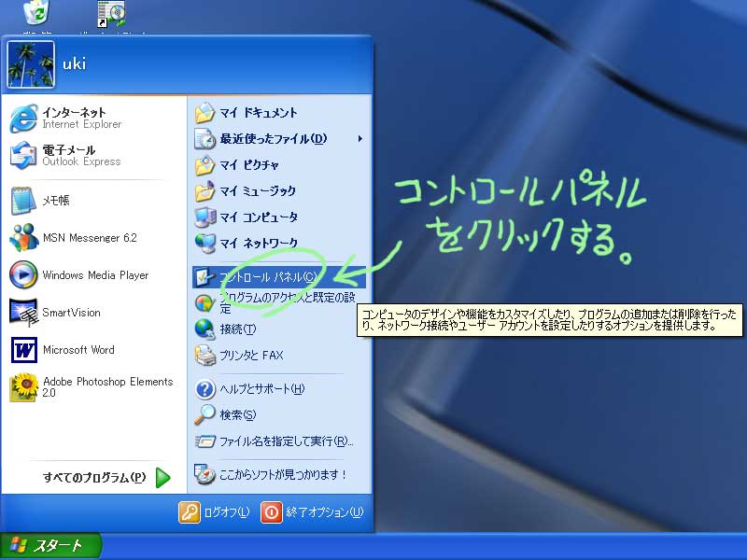Expand 最近使ったファイル submenu arrow
This screenshot has width=747, height=560.
click(359, 139)
